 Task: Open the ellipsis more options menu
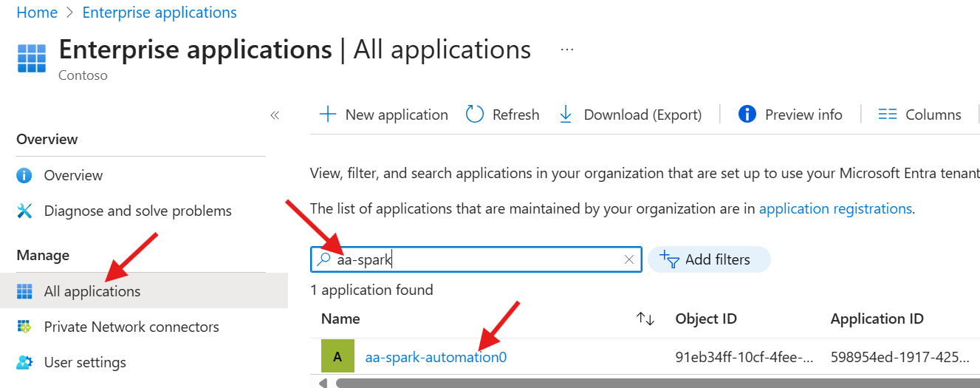(x=567, y=50)
